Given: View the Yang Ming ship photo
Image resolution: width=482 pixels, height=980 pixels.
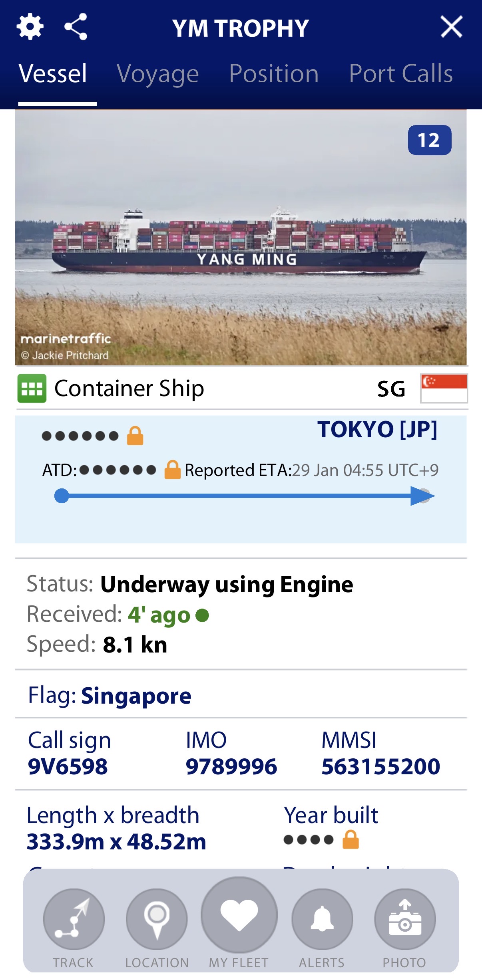Looking at the screenshot, I should pos(240,240).
